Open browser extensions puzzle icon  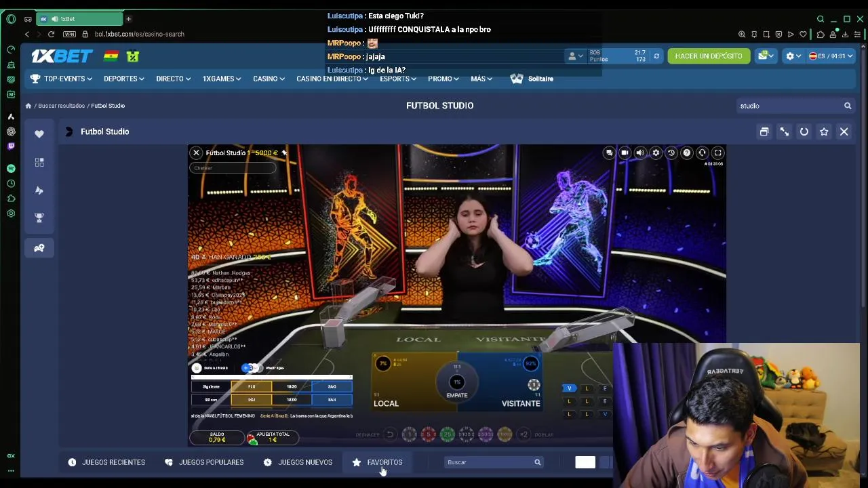pos(820,34)
